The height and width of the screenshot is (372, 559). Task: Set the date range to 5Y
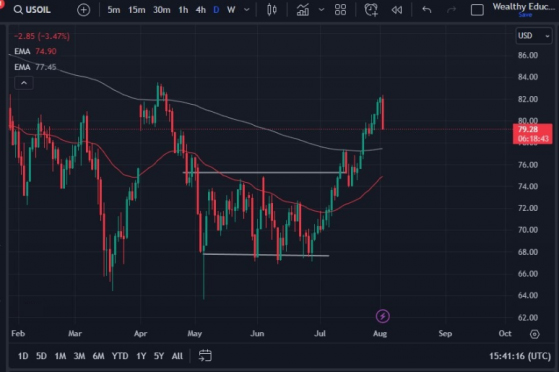(x=159, y=356)
